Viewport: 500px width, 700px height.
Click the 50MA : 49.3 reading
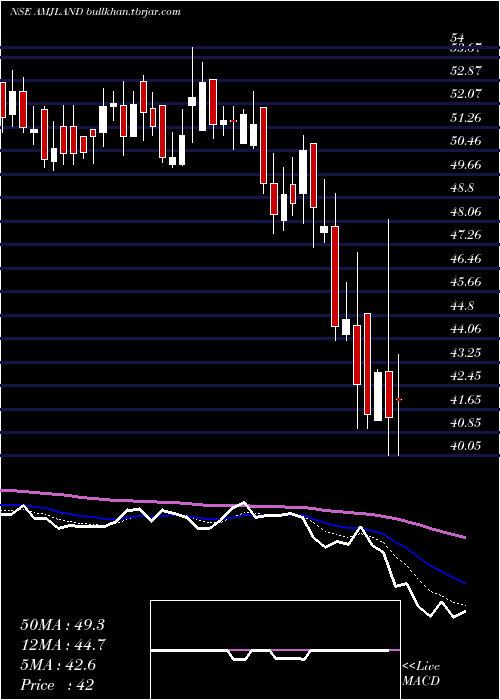(x=62, y=625)
